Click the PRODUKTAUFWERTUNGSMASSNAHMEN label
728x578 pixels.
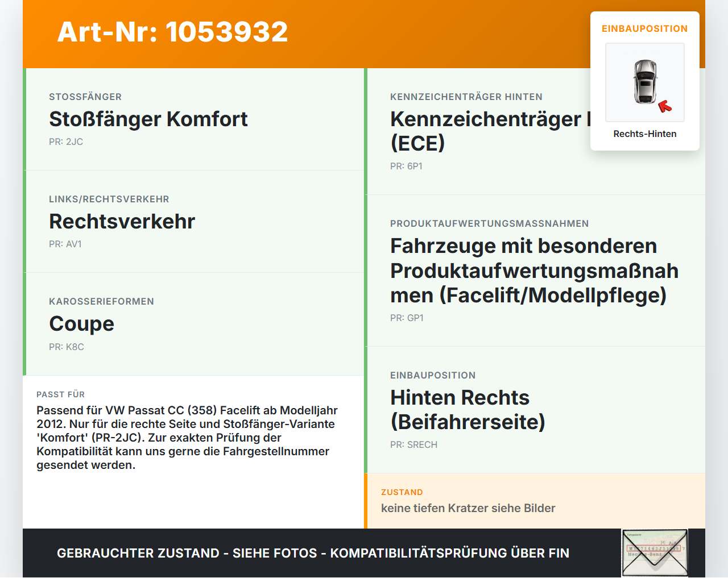tap(490, 224)
